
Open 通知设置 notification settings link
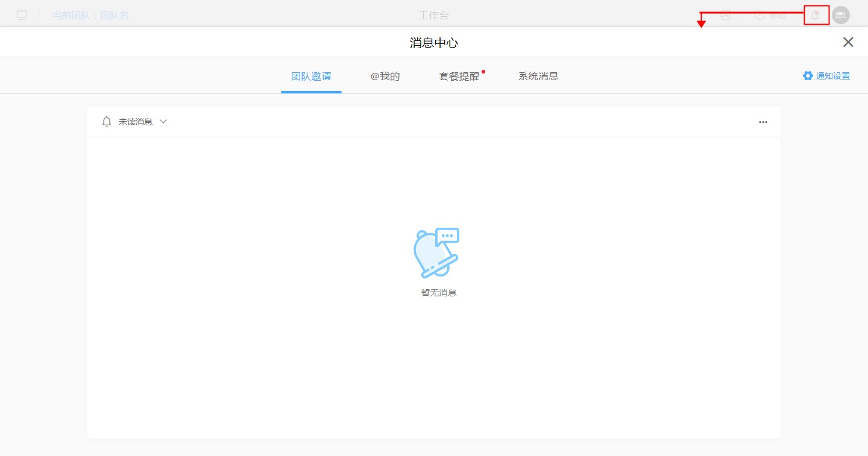832,76
